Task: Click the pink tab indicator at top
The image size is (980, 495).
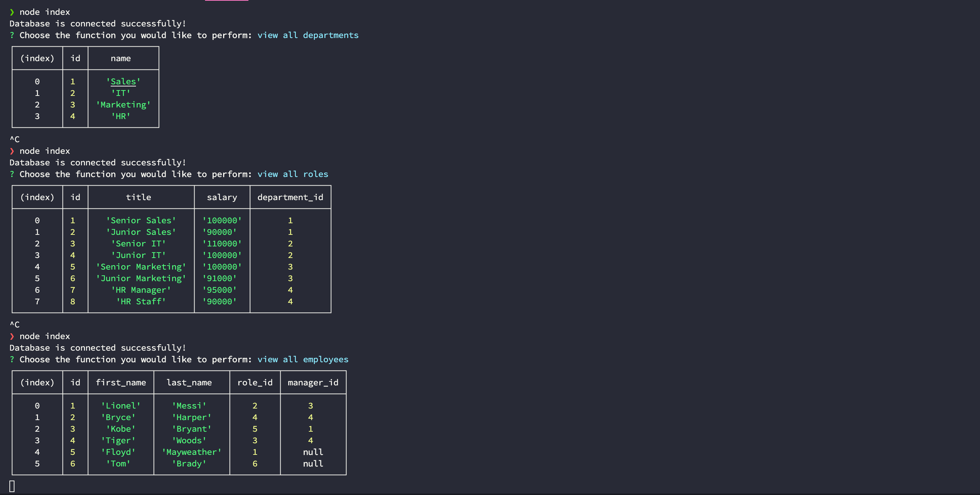Action: point(227,1)
